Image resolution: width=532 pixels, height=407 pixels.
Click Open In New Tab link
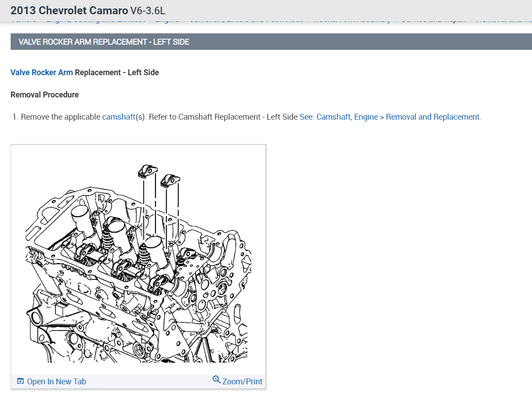(x=56, y=382)
